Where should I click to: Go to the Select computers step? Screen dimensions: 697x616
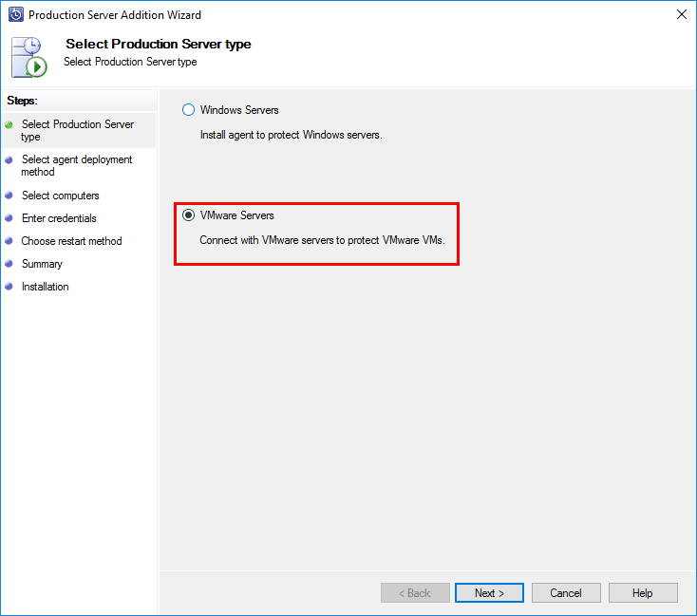(x=60, y=196)
